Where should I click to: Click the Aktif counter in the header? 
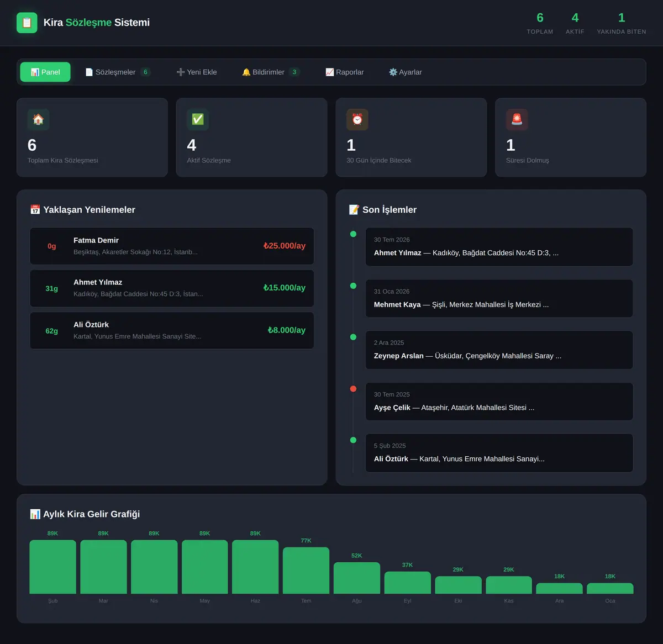pyautogui.click(x=575, y=23)
